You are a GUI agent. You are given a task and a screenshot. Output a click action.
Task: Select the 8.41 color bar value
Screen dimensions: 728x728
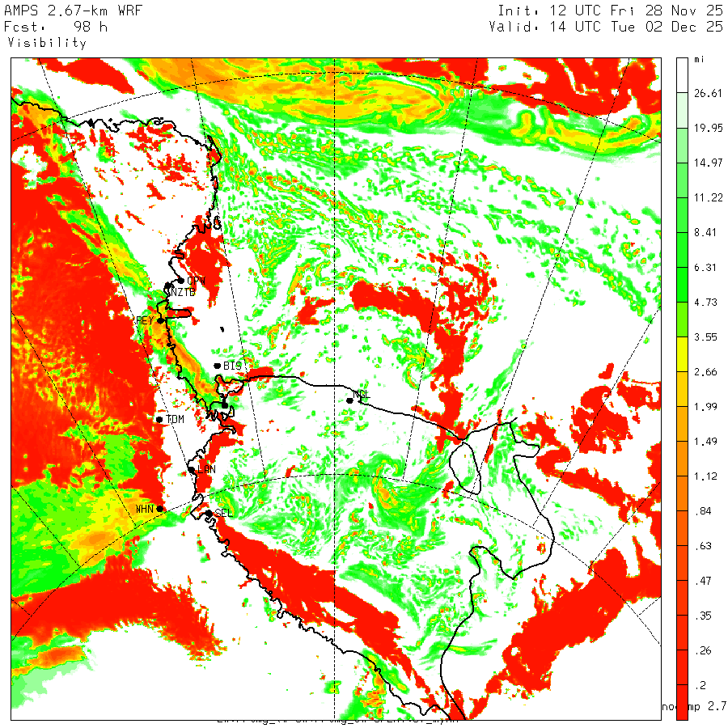coord(705,233)
